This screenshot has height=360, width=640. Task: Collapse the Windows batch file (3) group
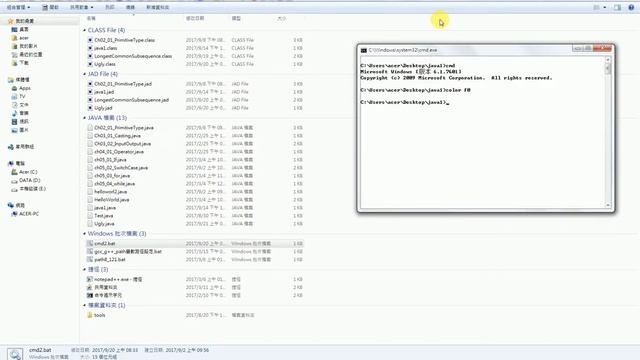[84, 234]
